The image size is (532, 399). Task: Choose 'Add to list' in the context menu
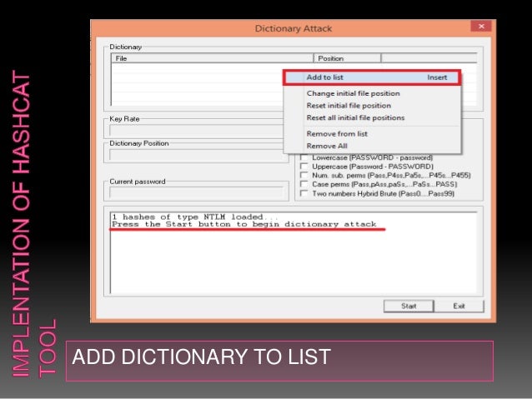372,77
